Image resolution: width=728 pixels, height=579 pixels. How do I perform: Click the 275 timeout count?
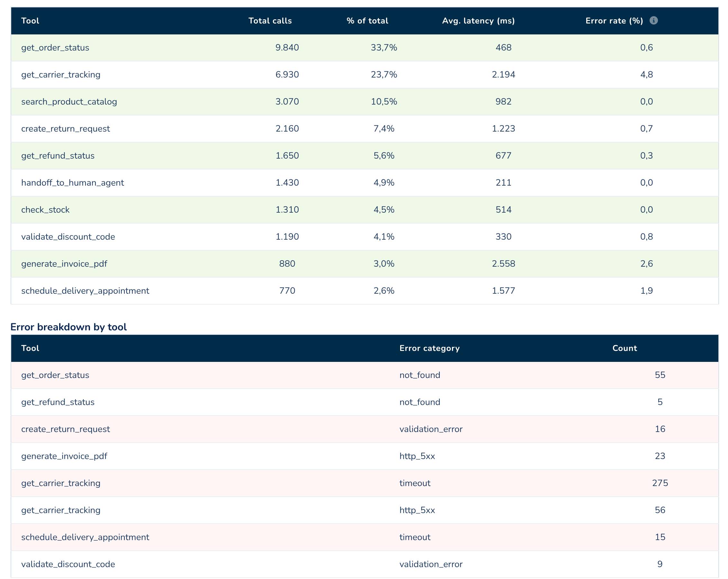pos(660,483)
